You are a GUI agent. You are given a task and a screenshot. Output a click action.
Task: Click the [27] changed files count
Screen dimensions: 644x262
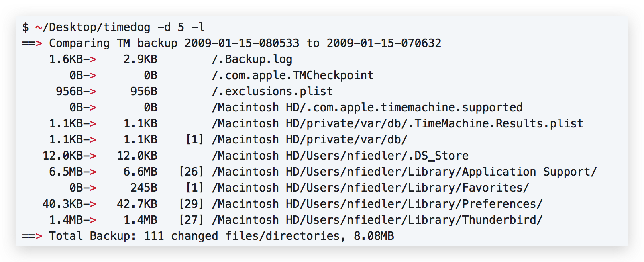coord(191,220)
